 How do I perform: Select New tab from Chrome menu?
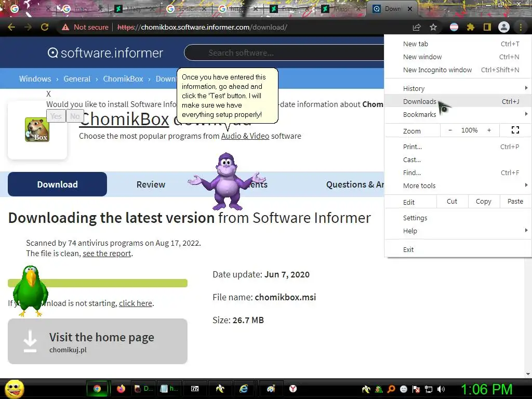coord(458,44)
